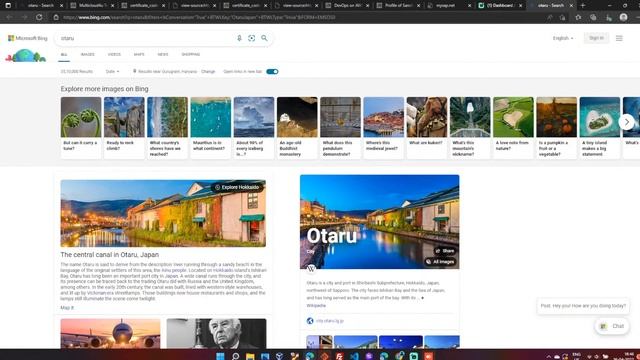Open Ready to rock climb image card

(x=124, y=127)
